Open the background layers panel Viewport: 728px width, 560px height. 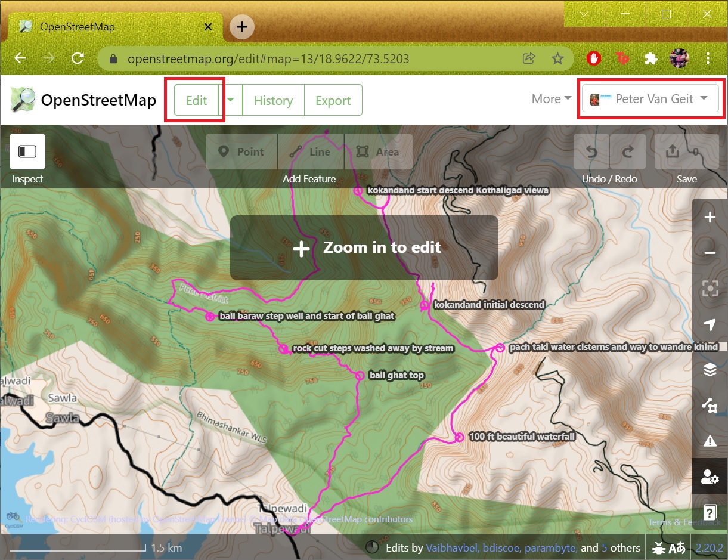(x=710, y=370)
